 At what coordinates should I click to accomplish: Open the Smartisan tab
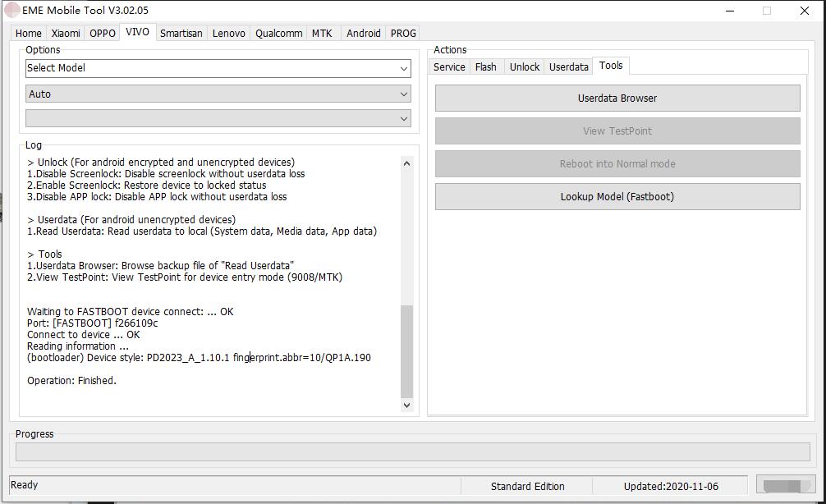click(x=181, y=33)
